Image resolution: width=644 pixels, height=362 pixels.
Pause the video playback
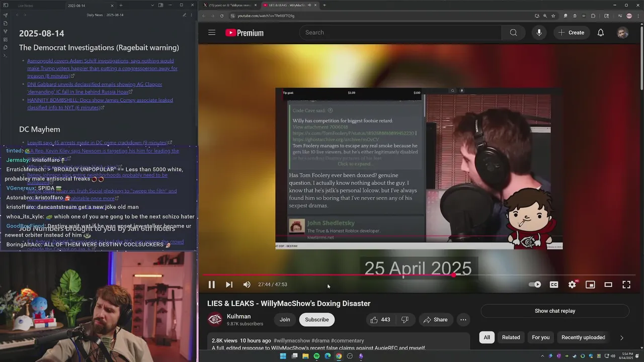(x=212, y=285)
